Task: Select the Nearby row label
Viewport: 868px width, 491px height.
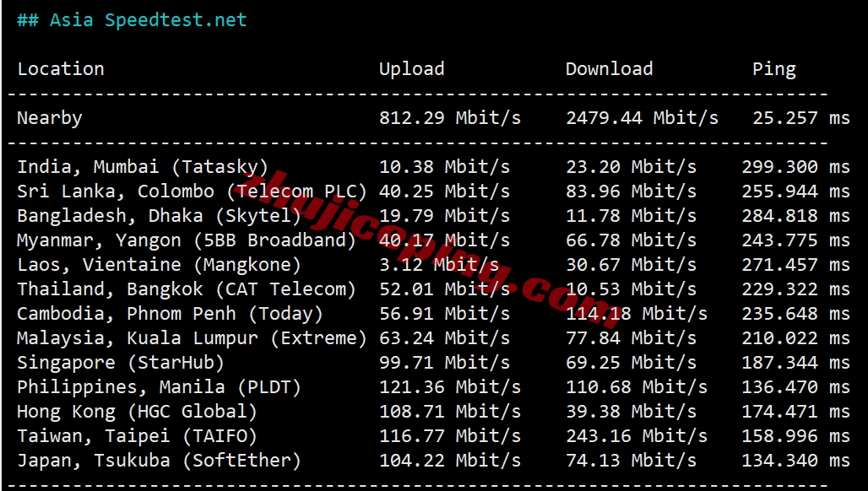Action: tap(50, 118)
